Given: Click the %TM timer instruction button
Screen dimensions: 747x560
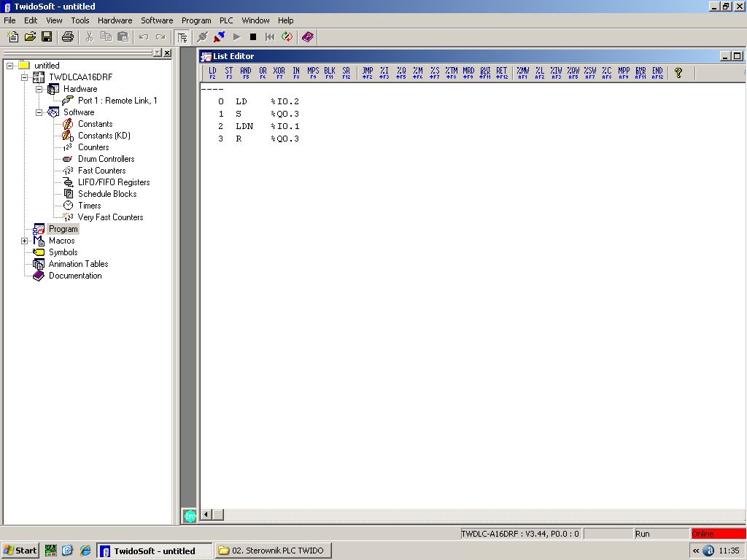Looking at the screenshot, I should pyautogui.click(x=452, y=73).
